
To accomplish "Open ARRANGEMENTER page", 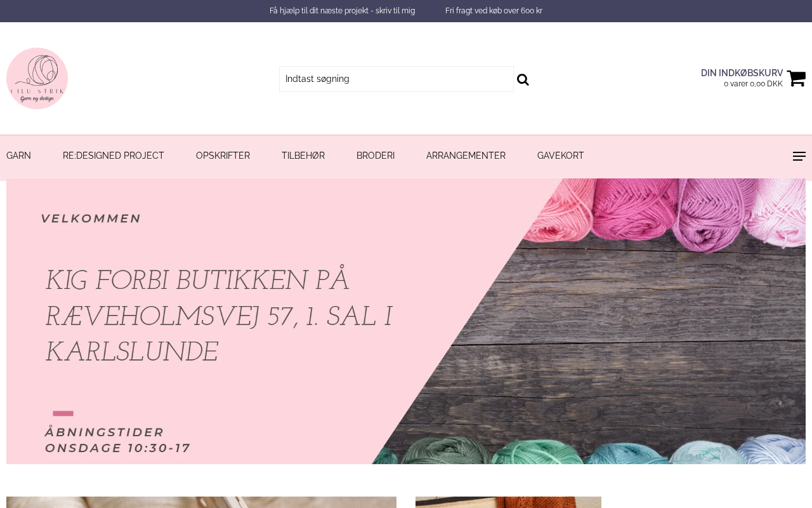I will (x=466, y=156).
